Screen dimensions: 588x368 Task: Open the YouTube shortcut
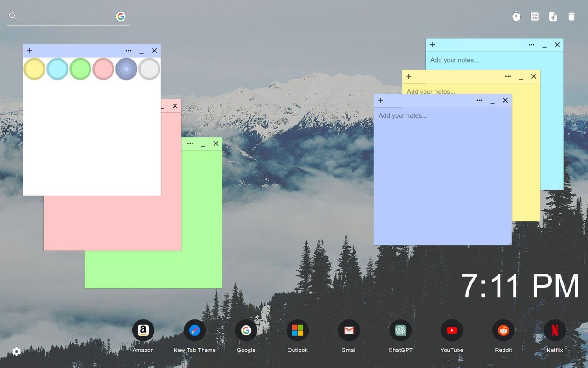[452, 336]
